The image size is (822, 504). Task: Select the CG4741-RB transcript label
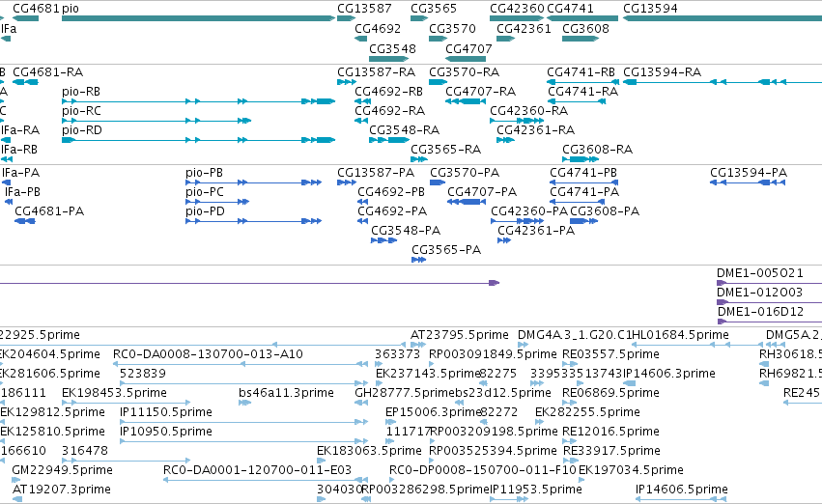pyautogui.click(x=581, y=71)
